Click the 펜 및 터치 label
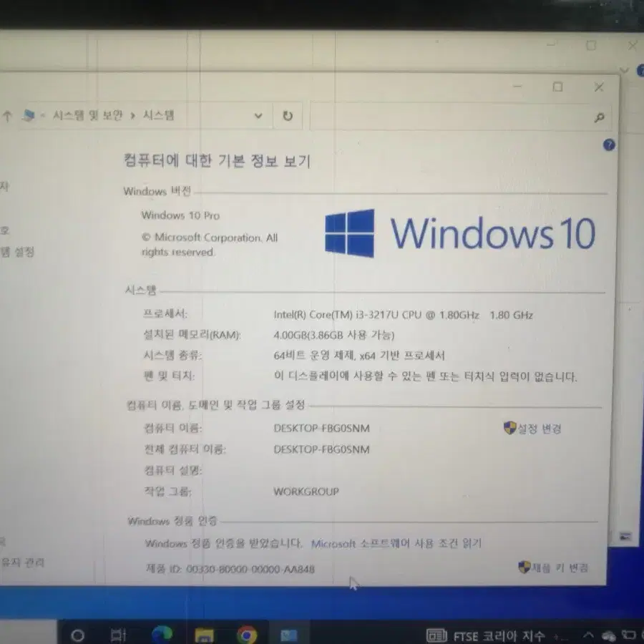The image size is (644, 644). tap(169, 376)
